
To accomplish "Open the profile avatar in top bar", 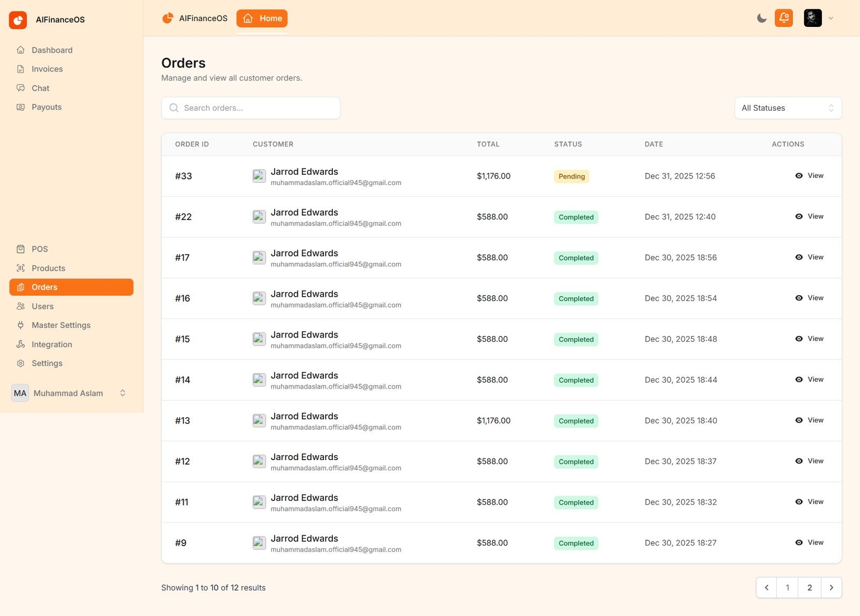I will 813,18.
